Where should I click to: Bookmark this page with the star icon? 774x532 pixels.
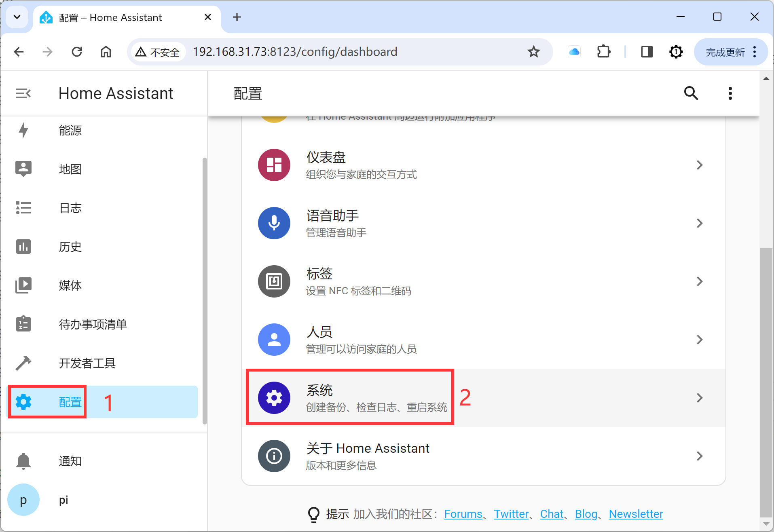(x=534, y=52)
